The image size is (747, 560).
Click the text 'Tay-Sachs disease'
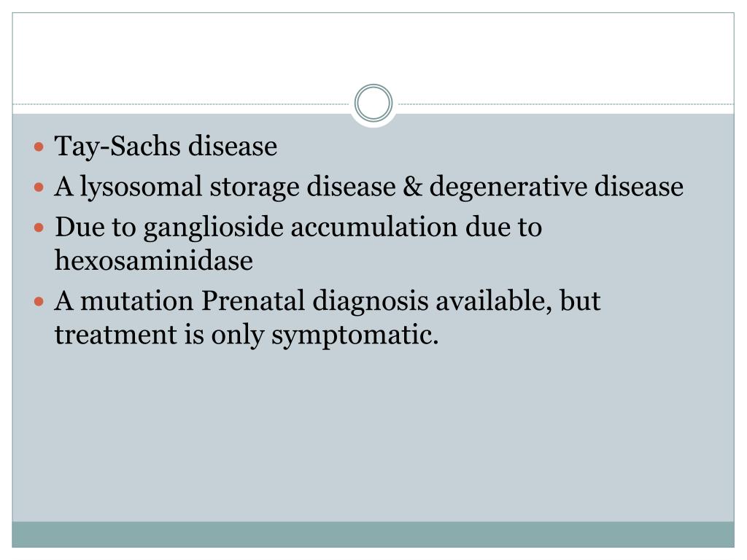(x=166, y=146)
